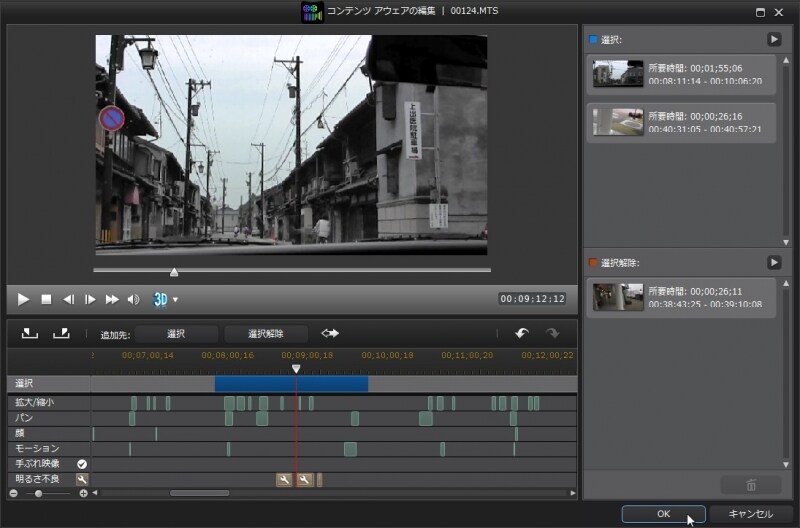Stop video playback

pos(46,299)
